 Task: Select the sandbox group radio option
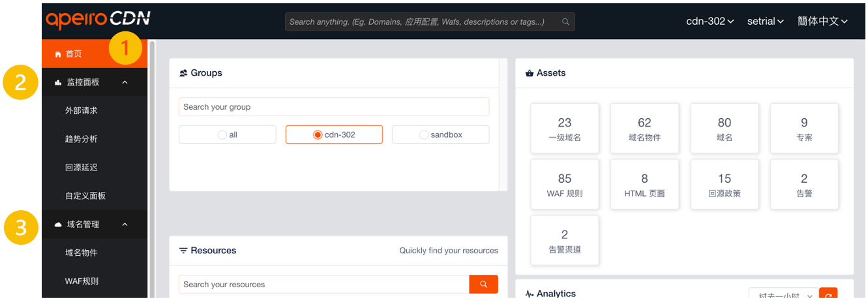(424, 135)
